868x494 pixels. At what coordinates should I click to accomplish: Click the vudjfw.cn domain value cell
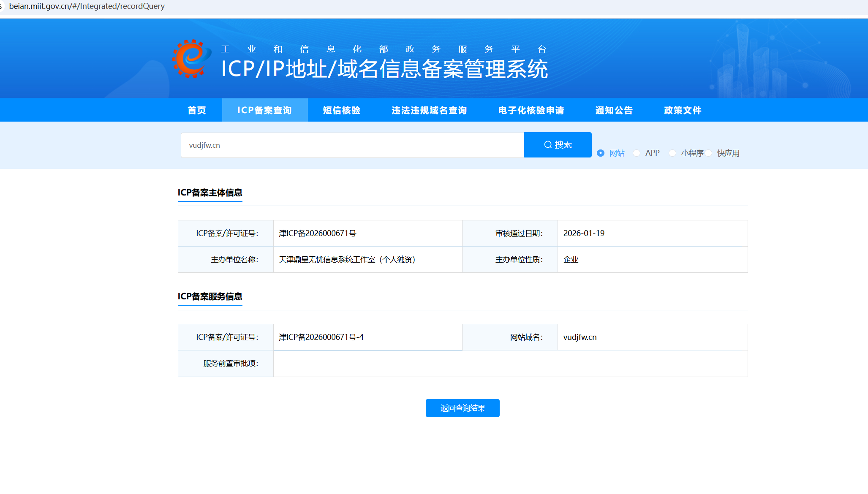point(580,337)
